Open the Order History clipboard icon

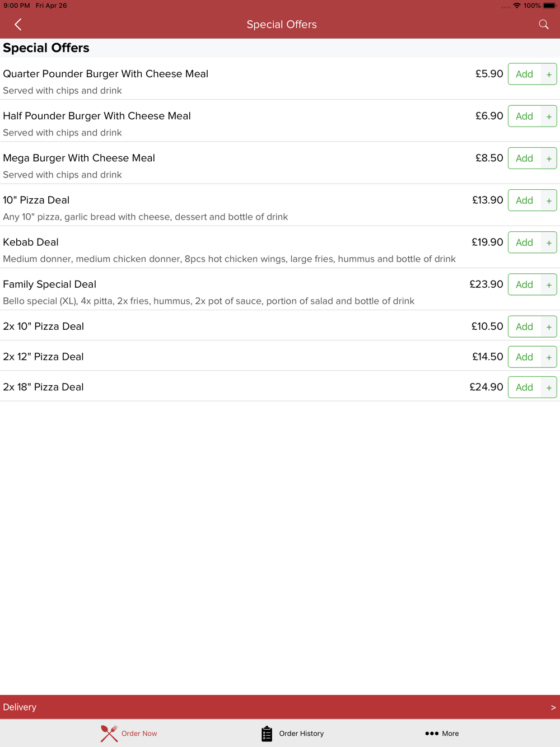coord(267,734)
